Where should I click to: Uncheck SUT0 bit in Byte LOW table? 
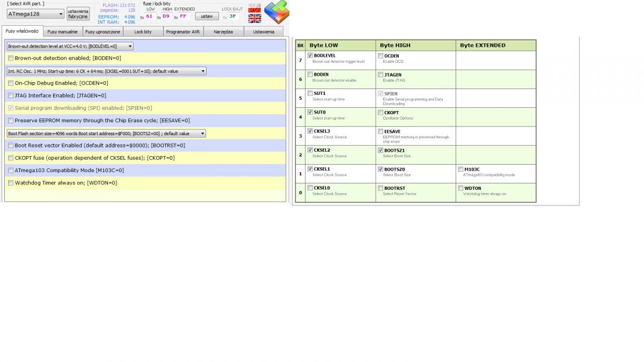(310, 112)
